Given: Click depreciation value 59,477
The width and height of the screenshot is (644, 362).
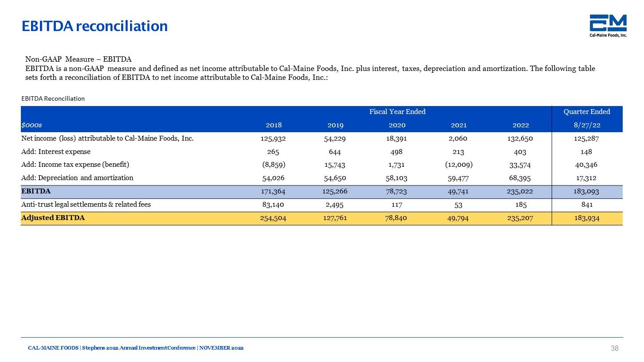Looking at the screenshot, I should pyautogui.click(x=458, y=178).
